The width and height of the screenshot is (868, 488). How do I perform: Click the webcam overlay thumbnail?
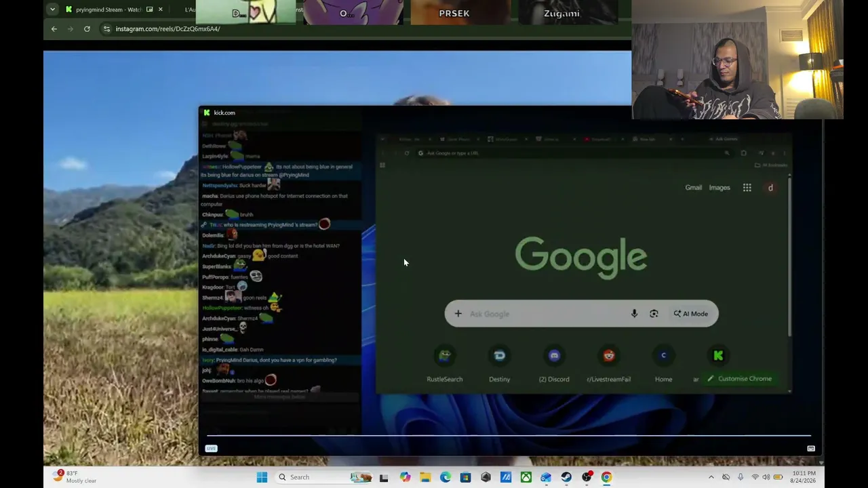point(737,60)
